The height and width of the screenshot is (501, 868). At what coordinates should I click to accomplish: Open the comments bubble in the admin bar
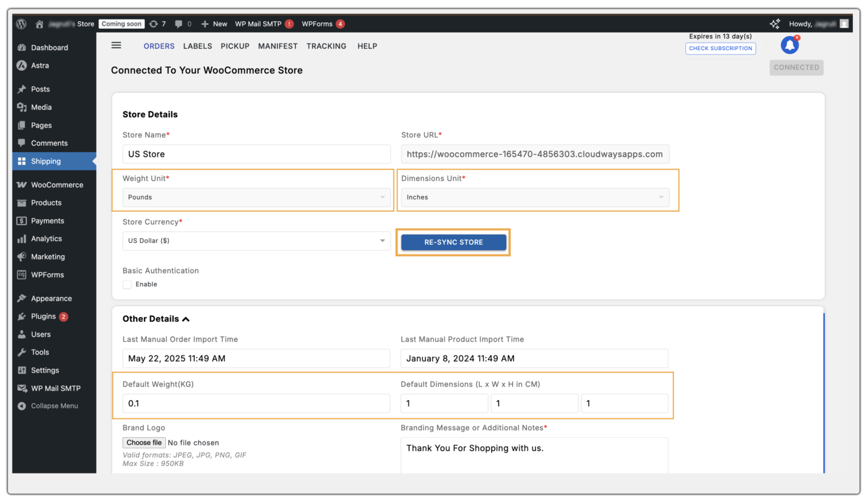pos(179,24)
